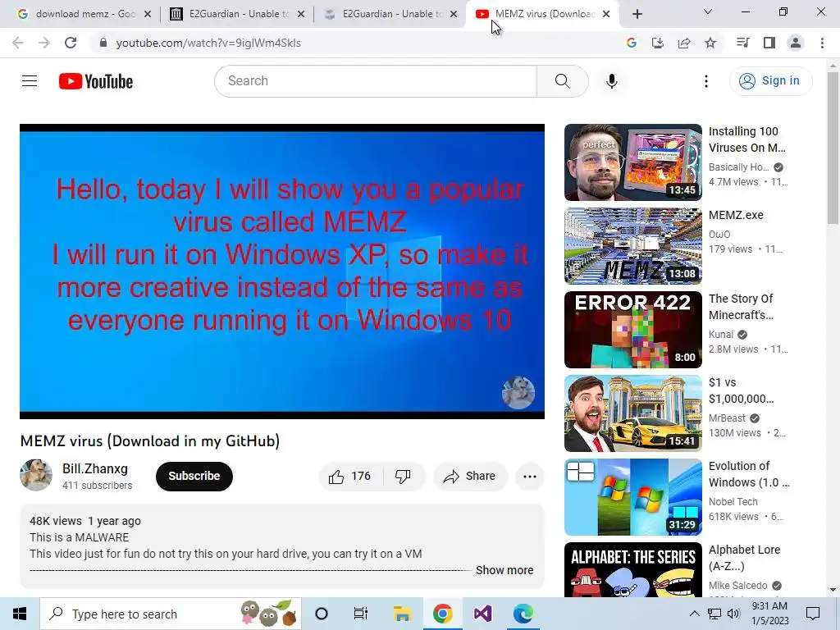The image size is (840, 630).
Task: Open Chrome tab search chevron
Action: click(x=708, y=11)
